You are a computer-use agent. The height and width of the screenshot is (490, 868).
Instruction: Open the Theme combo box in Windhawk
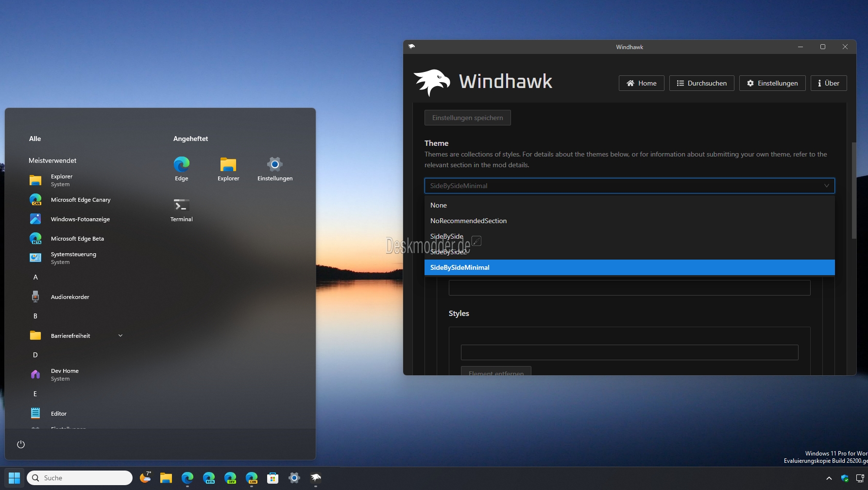click(630, 186)
